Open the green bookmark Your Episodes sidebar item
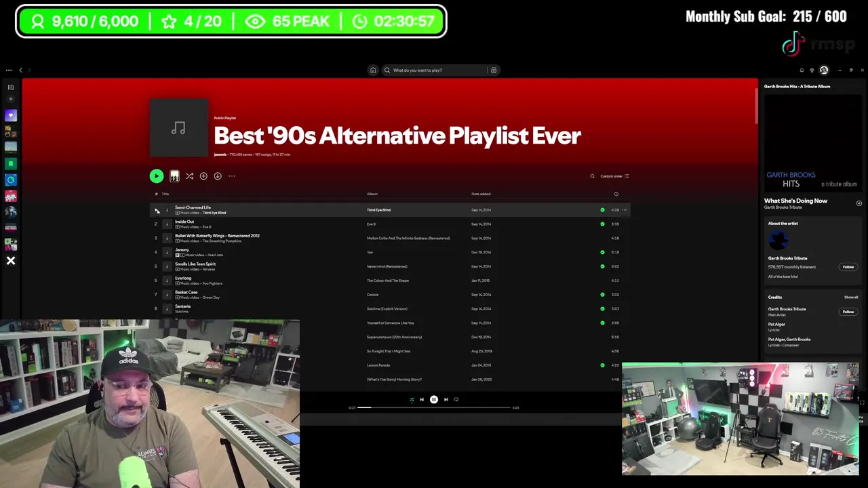 coord(11,163)
